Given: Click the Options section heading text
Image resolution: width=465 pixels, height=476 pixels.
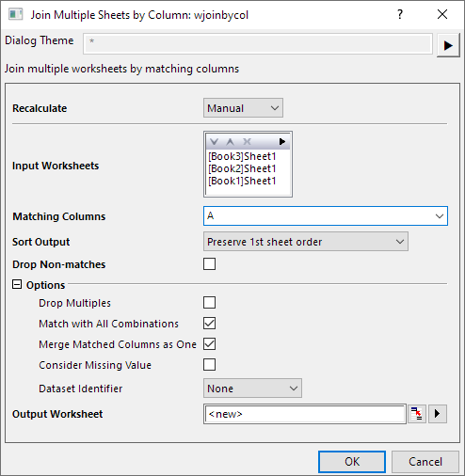Looking at the screenshot, I should (45, 285).
